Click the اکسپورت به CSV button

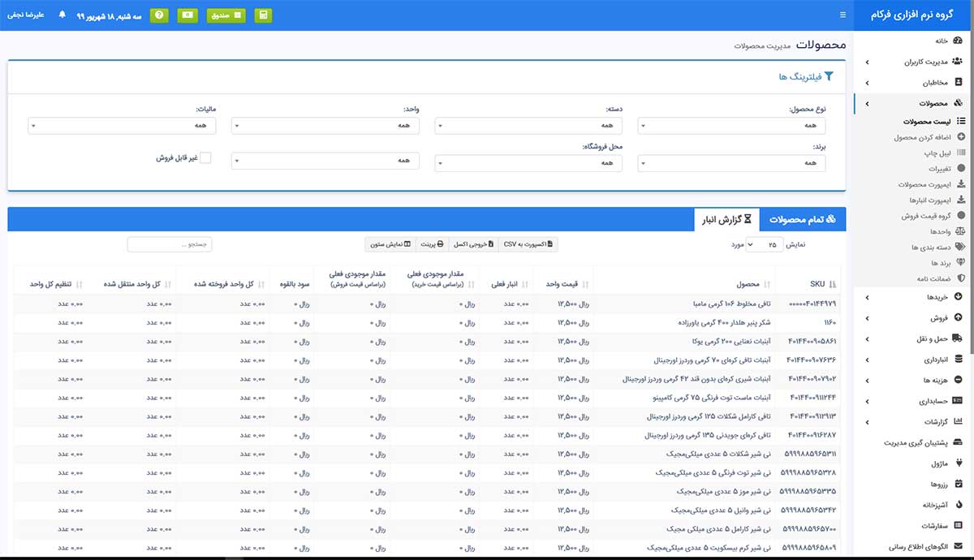pos(527,244)
